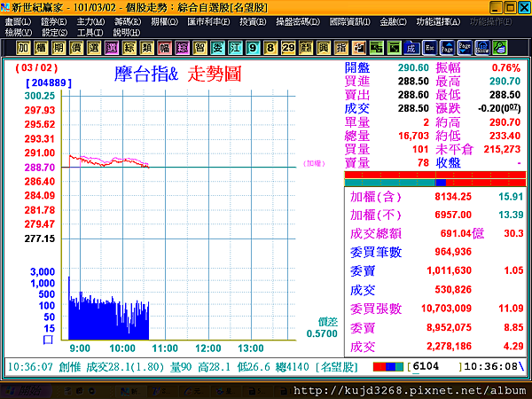Click the 委買張數 value 10,703,009
Viewport: 532px width, 399px height.
coord(446,308)
